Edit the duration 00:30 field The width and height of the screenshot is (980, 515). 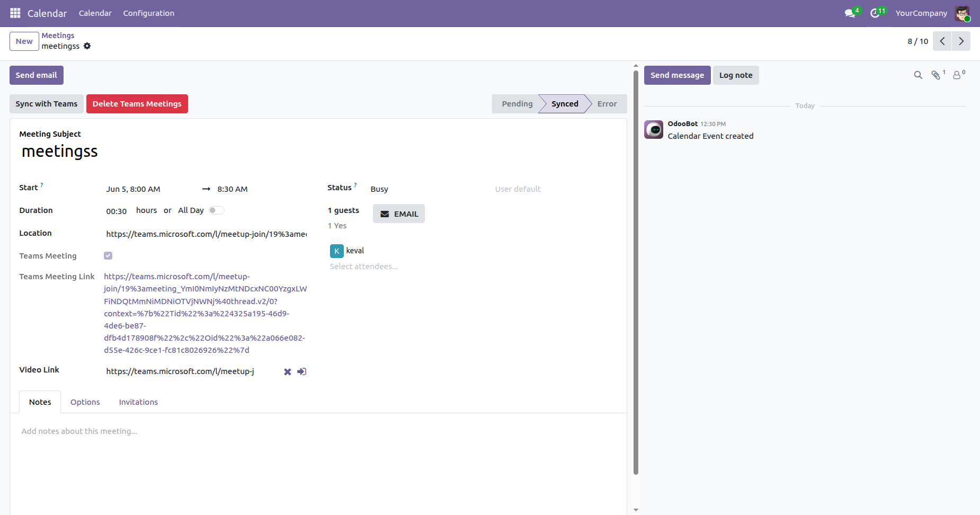click(117, 211)
